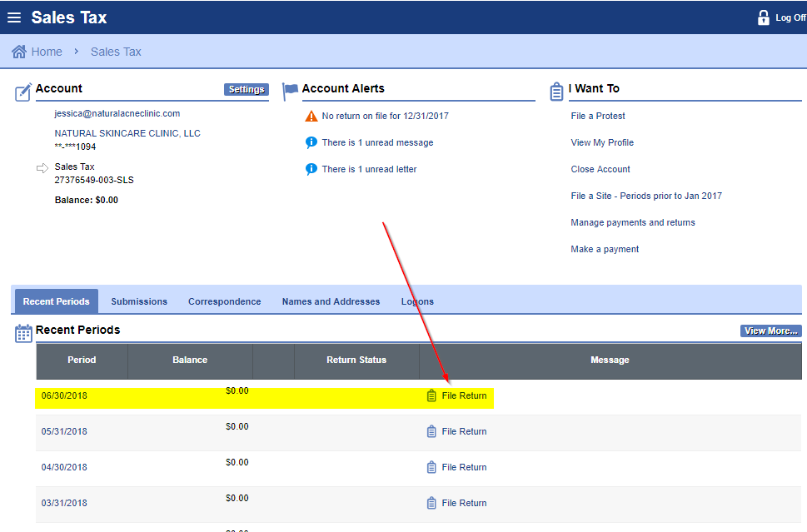Image resolution: width=807 pixels, height=532 pixels.
Task: Switch to the Logons tab
Action: 417,301
